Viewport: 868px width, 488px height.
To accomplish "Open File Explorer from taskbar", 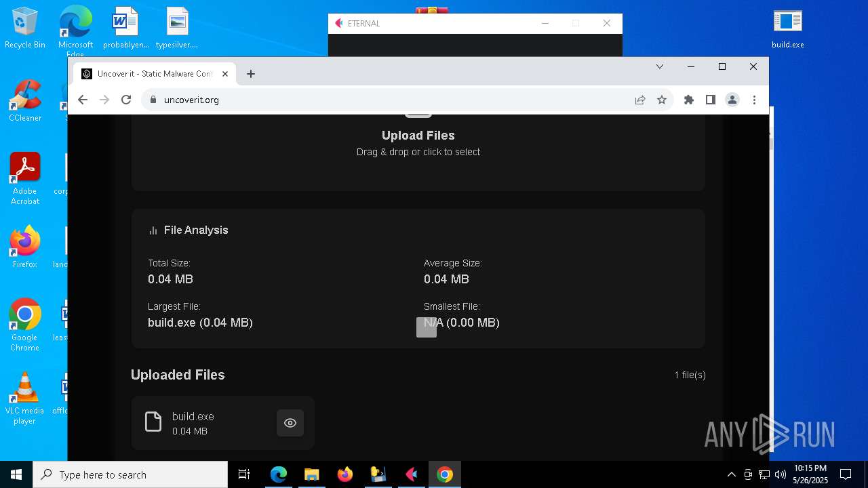I will click(x=311, y=474).
